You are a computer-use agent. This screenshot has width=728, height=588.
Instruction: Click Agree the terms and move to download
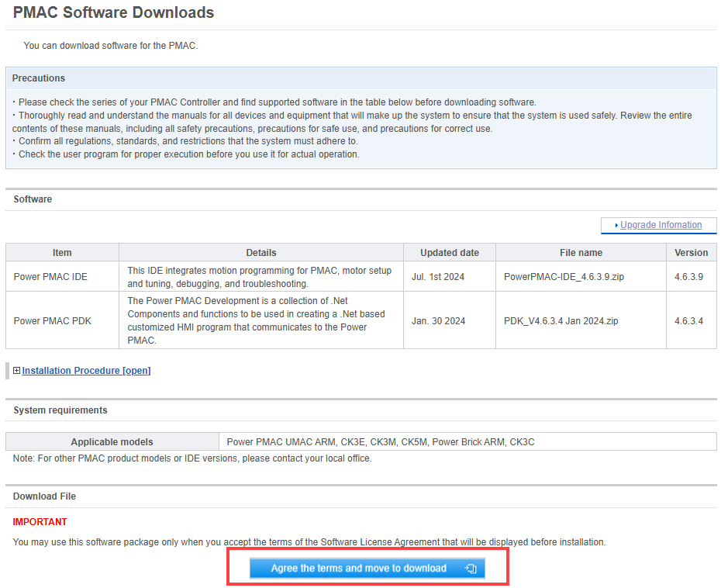tap(367, 569)
